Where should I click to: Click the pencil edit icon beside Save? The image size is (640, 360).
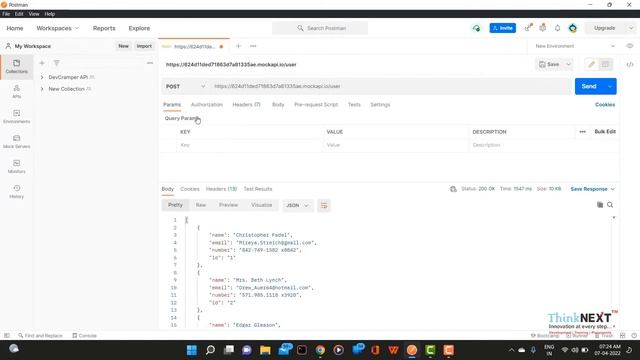click(x=591, y=64)
